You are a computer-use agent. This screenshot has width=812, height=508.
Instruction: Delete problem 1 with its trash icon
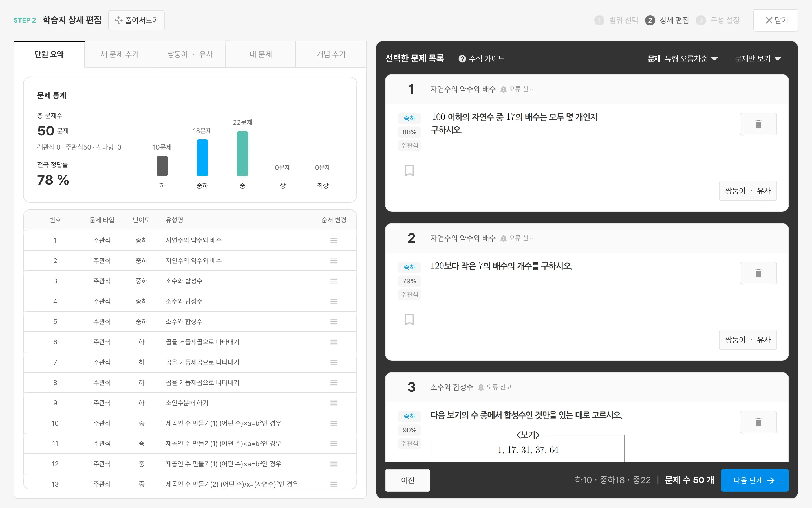[x=758, y=124]
